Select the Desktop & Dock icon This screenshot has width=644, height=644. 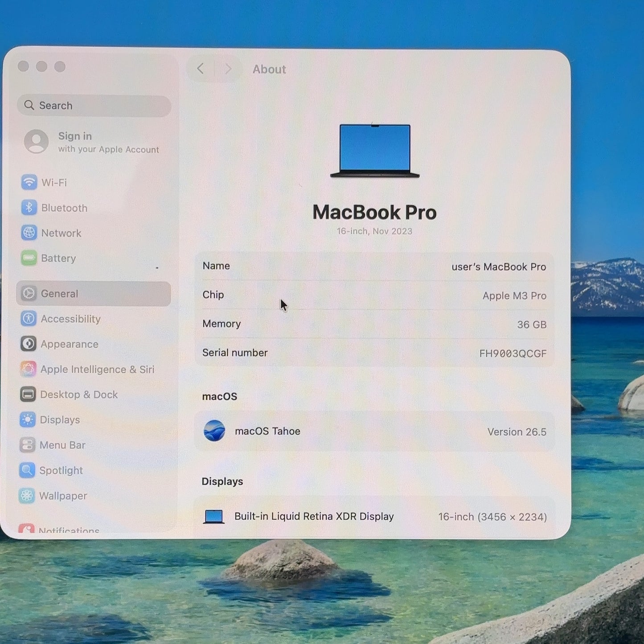(x=28, y=394)
